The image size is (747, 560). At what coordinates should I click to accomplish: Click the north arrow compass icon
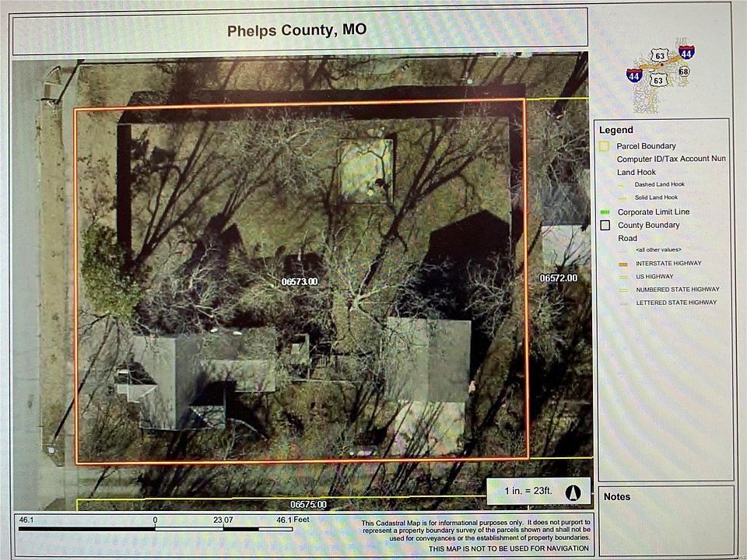(x=573, y=492)
